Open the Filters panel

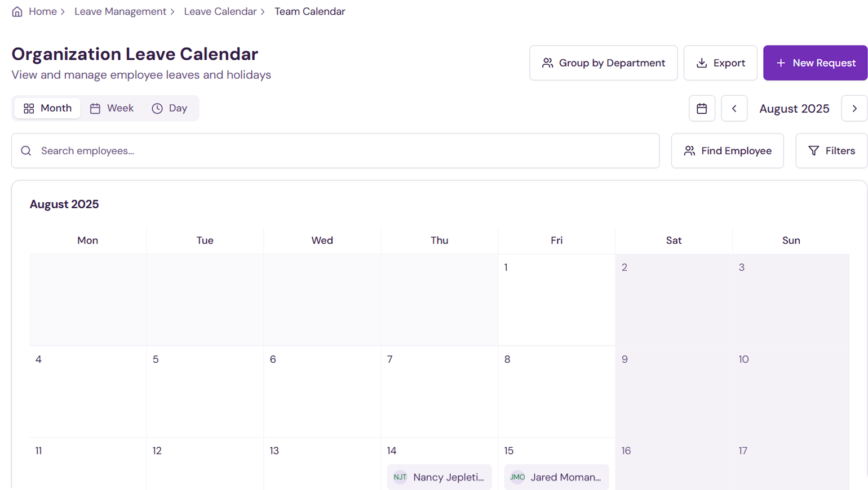coord(831,151)
